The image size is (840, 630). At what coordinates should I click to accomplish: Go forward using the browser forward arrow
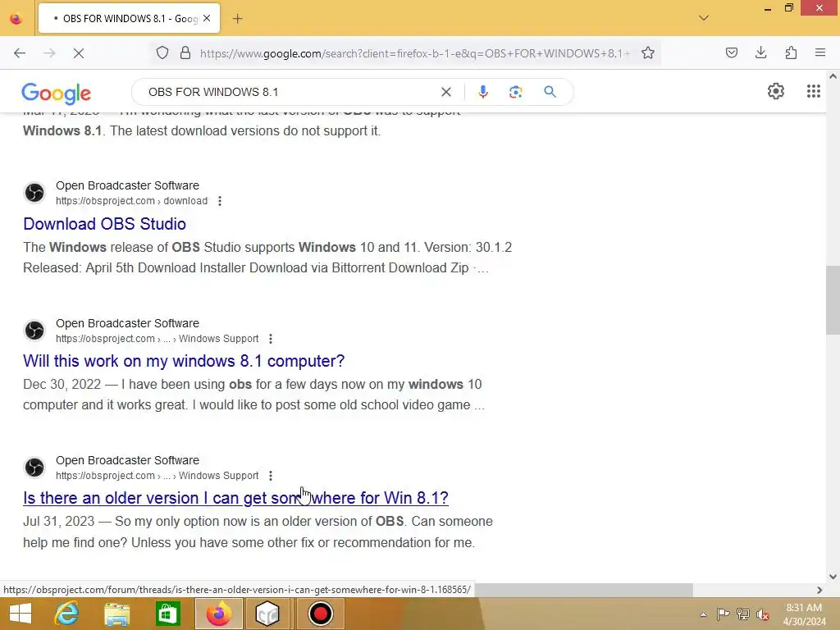[x=49, y=53]
